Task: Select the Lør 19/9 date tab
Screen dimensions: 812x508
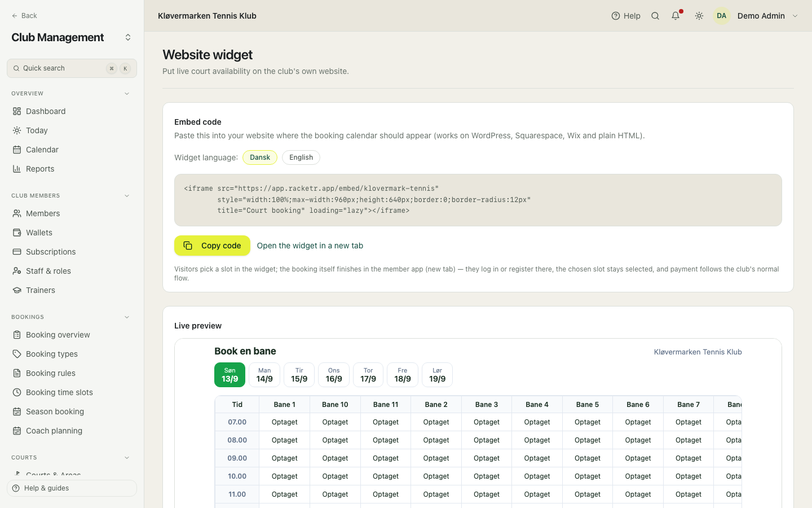Action: 437,375
